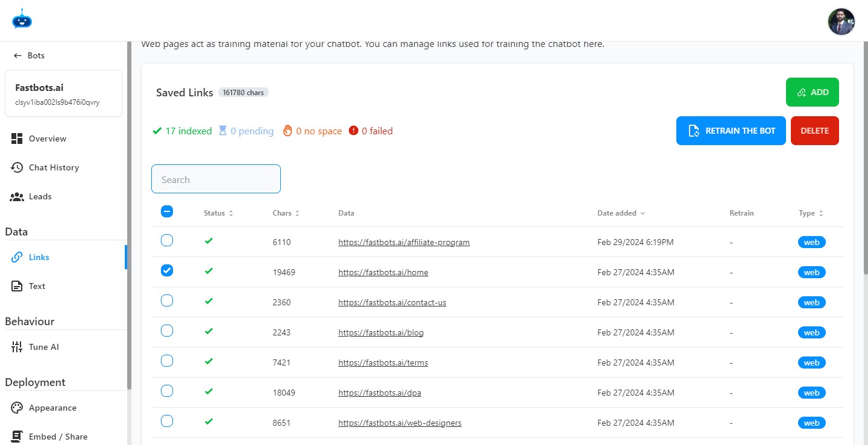Open the Text data section
868x445 pixels.
pyautogui.click(x=37, y=286)
